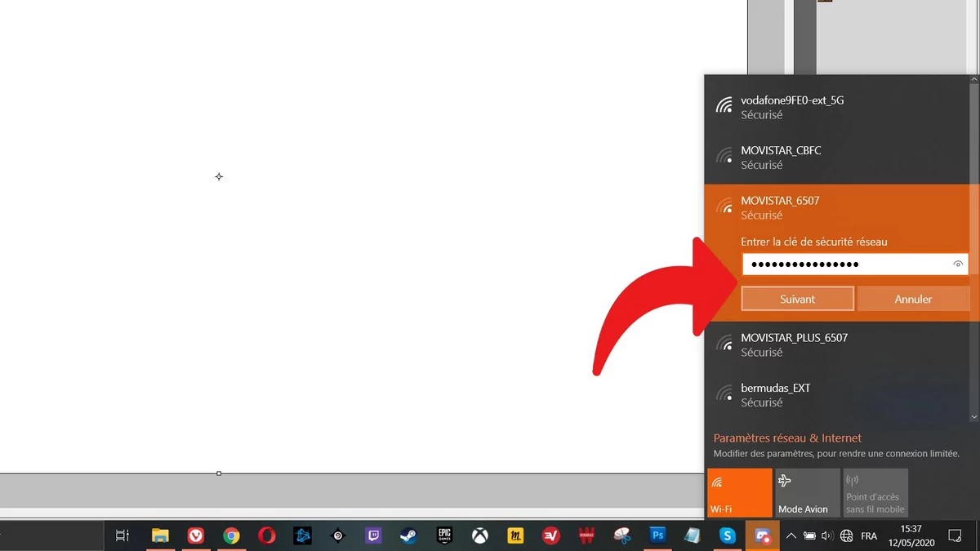
Task: Open Twitch from the taskbar
Action: click(374, 536)
